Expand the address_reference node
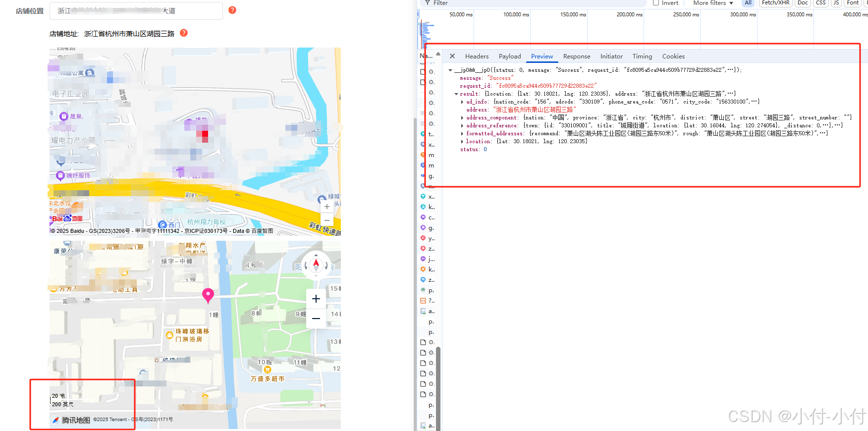Viewport: 868px width, 431px height. tap(462, 126)
